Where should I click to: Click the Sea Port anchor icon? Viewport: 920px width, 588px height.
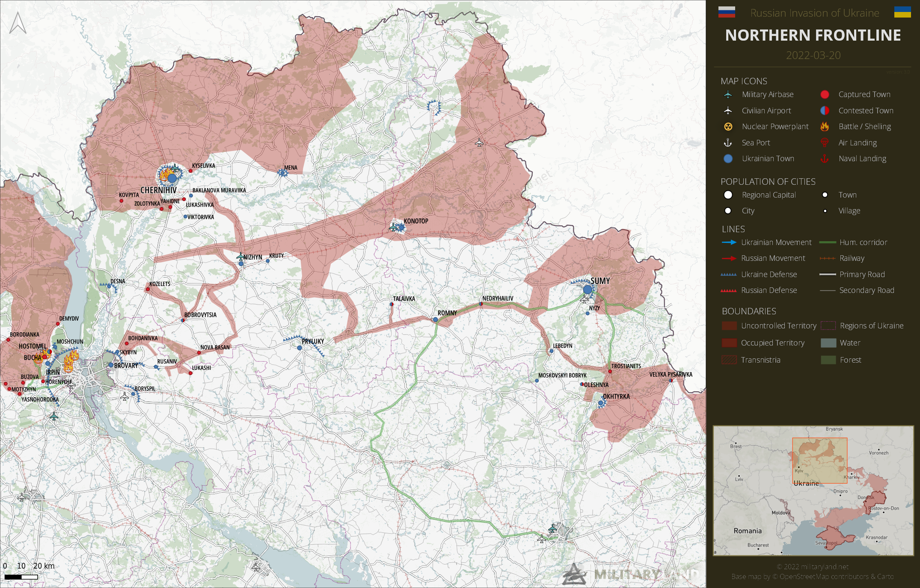pos(728,143)
